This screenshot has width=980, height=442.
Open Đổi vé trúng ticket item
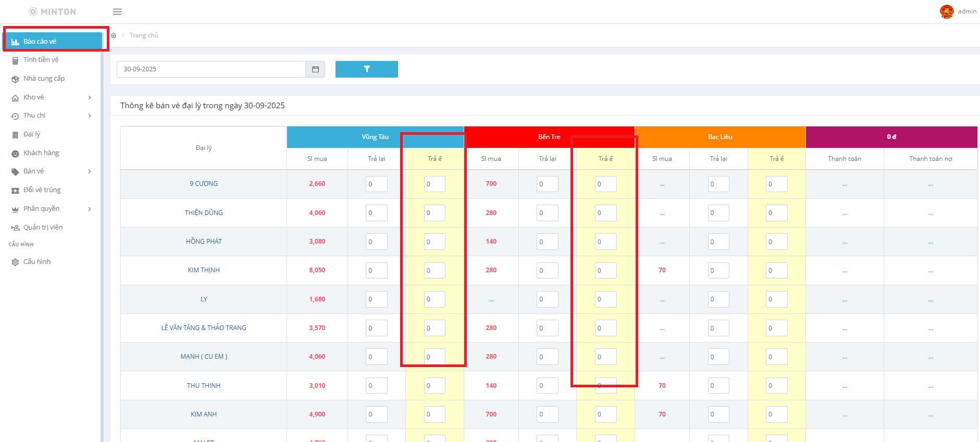42,190
